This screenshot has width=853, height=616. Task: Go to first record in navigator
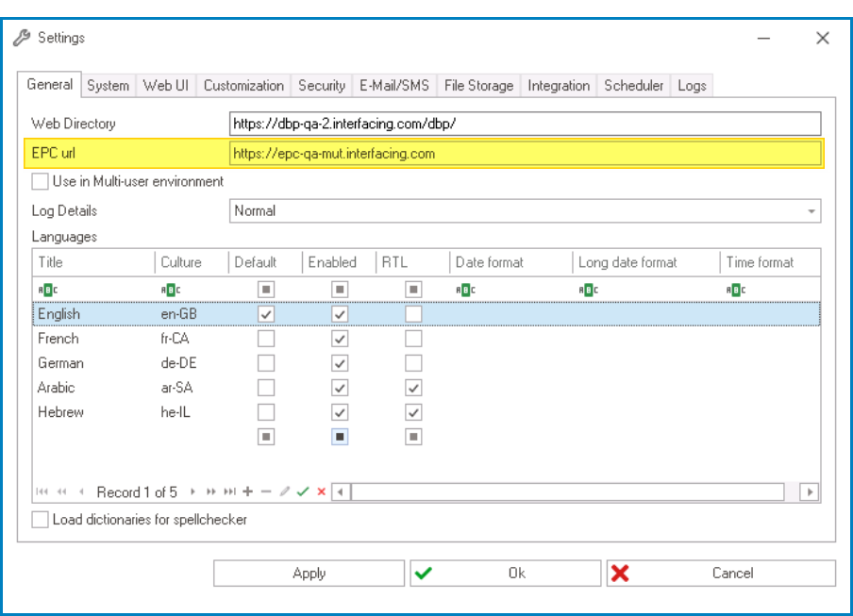click(x=42, y=491)
